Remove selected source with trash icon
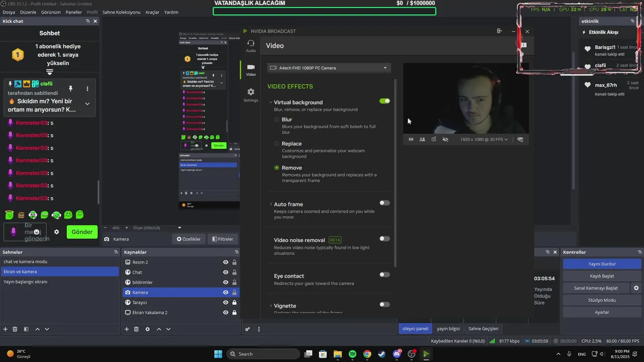 (136, 329)
